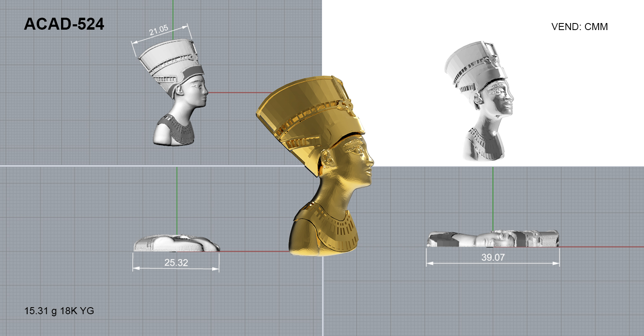Click the 15.31 g 18K YG weight text
The height and width of the screenshot is (336, 644).
(x=59, y=311)
